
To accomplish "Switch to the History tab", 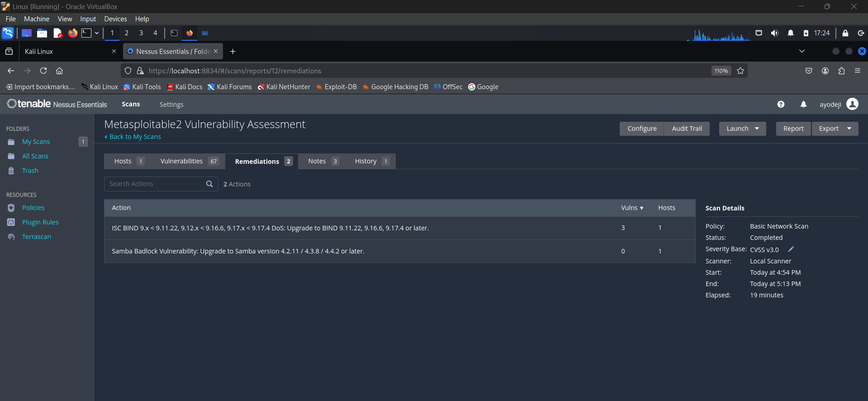I will [372, 161].
